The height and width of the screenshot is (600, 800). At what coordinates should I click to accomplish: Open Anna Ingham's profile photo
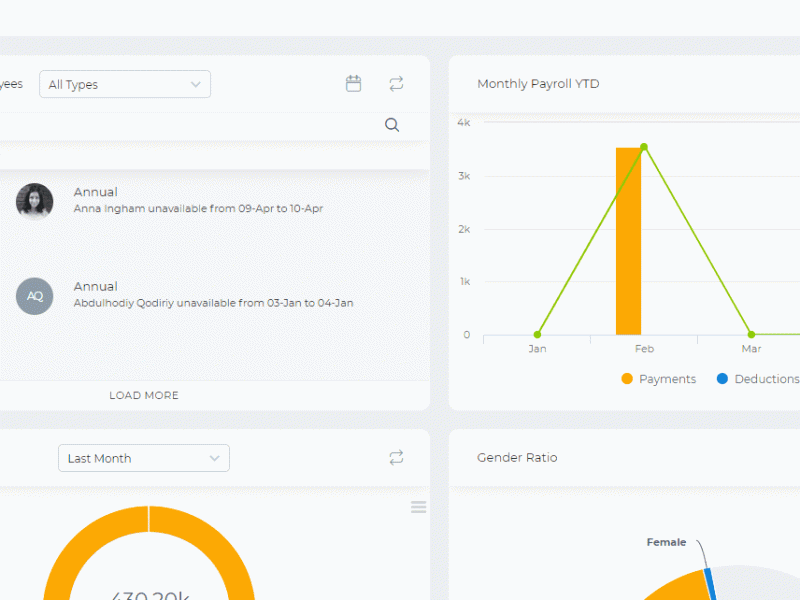[x=35, y=202]
